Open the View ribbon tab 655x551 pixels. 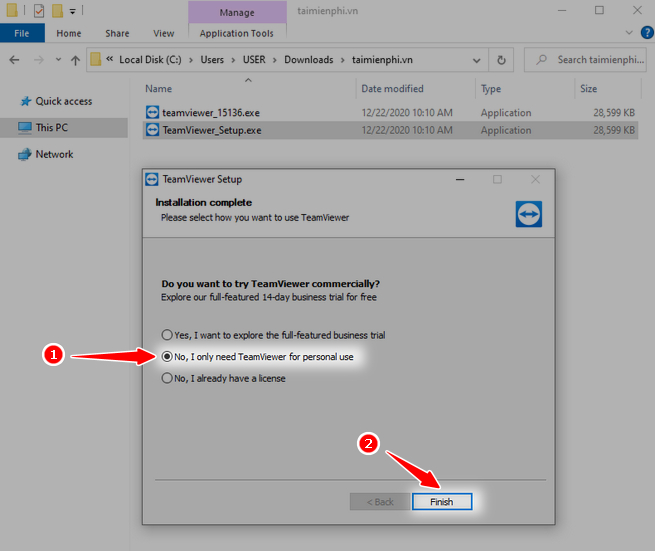(163, 33)
